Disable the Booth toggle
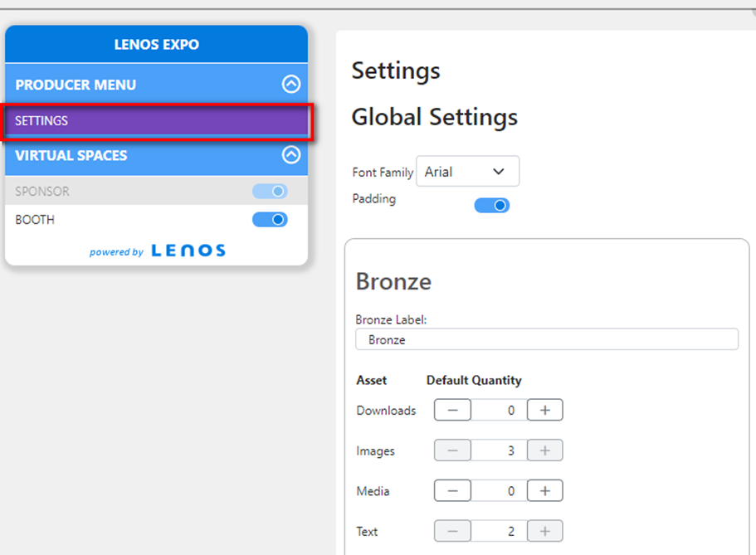This screenshot has height=555, width=756. 270,219
